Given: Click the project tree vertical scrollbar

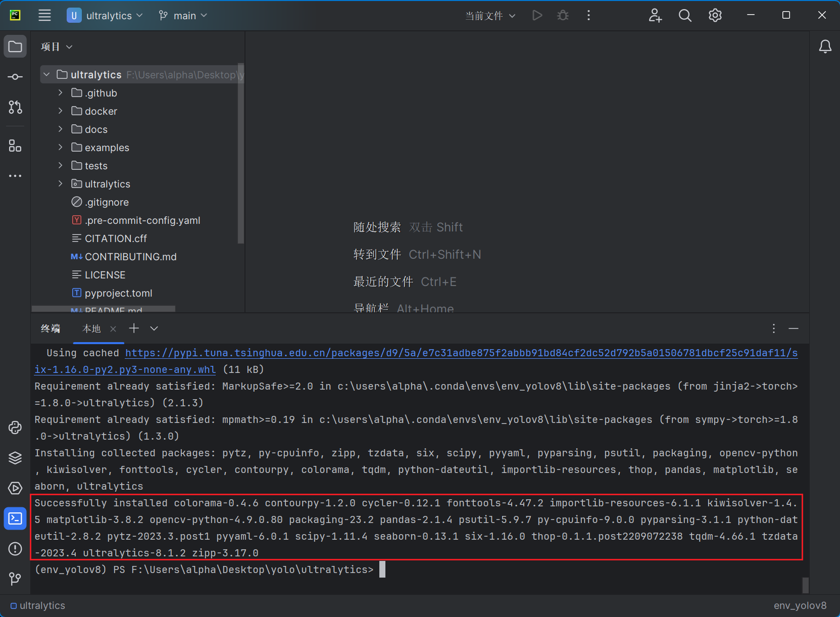Looking at the screenshot, I should click(241, 154).
